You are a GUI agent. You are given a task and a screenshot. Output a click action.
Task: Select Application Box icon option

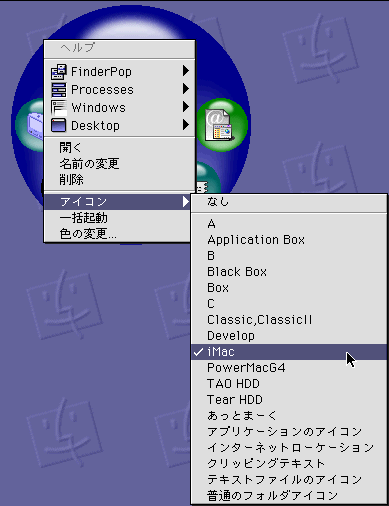[289, 240]
